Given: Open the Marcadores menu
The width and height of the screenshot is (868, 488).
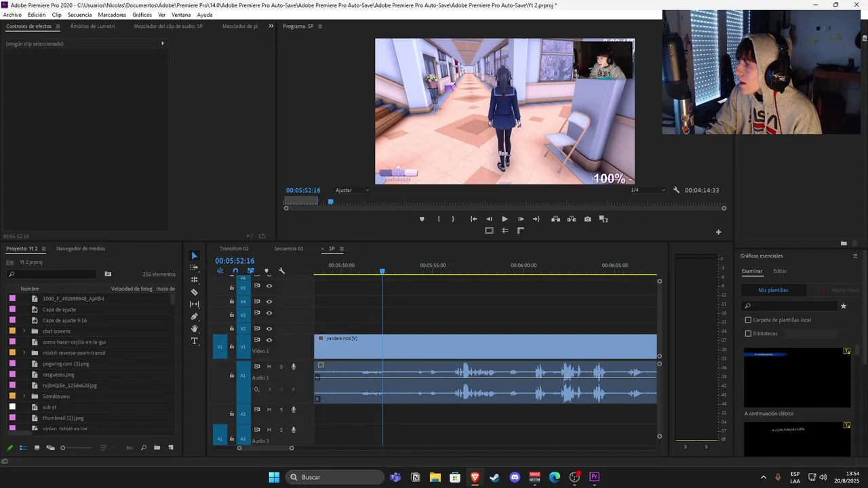Looking at the screenshot, I should (112, 15).
